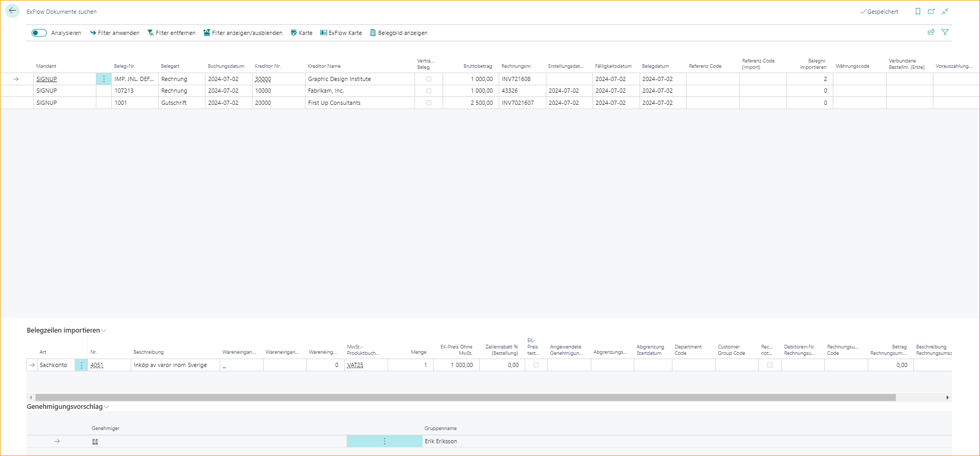The height and width of the screenshot is (456, 980).
Task: Open the Karte action
Action: [302, 33]
